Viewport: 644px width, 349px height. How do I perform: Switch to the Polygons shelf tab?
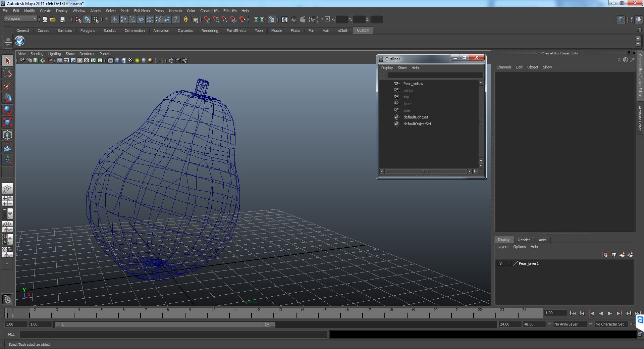point(88,31)
